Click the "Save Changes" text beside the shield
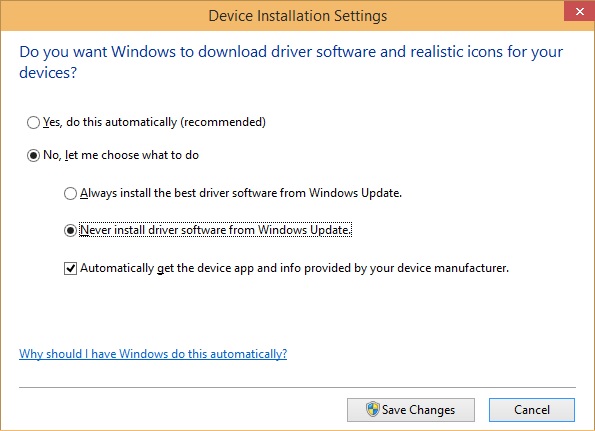The height and width of the screenshot is (431, 595). coord(418,410)
